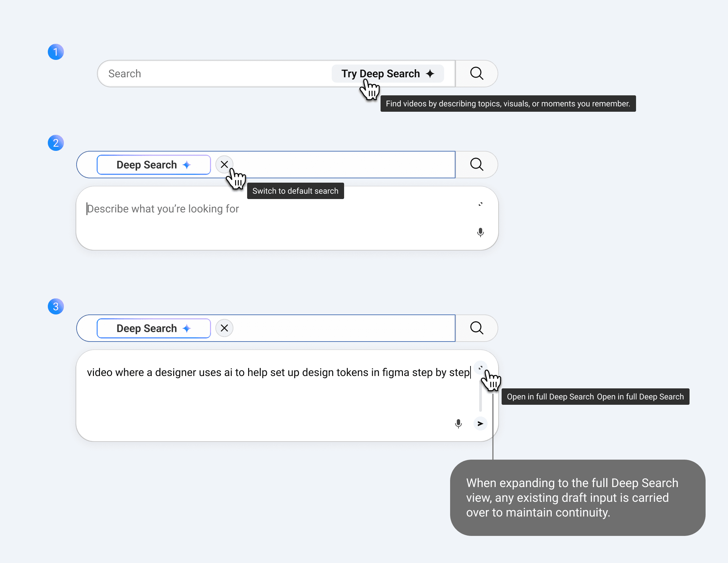This screenshot has height=563, width=728.
Task: Click the step 1 numbered badge
Action: pos(56,52)
